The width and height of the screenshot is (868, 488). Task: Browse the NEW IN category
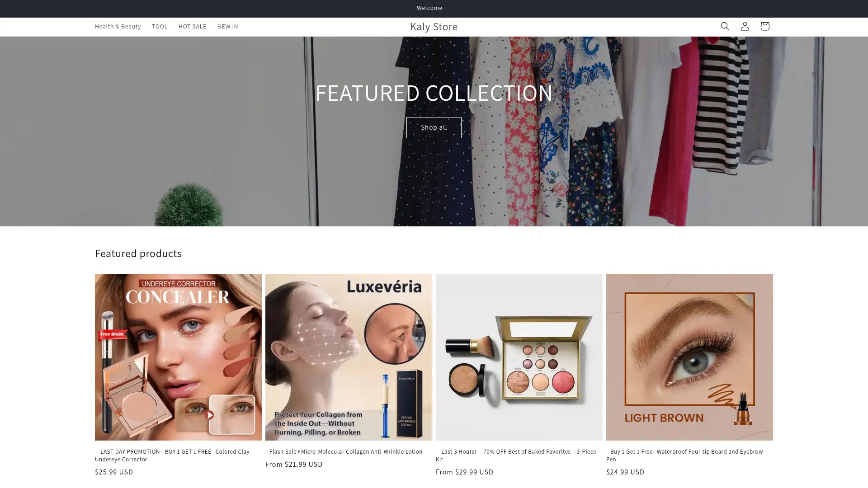[227, 26]
